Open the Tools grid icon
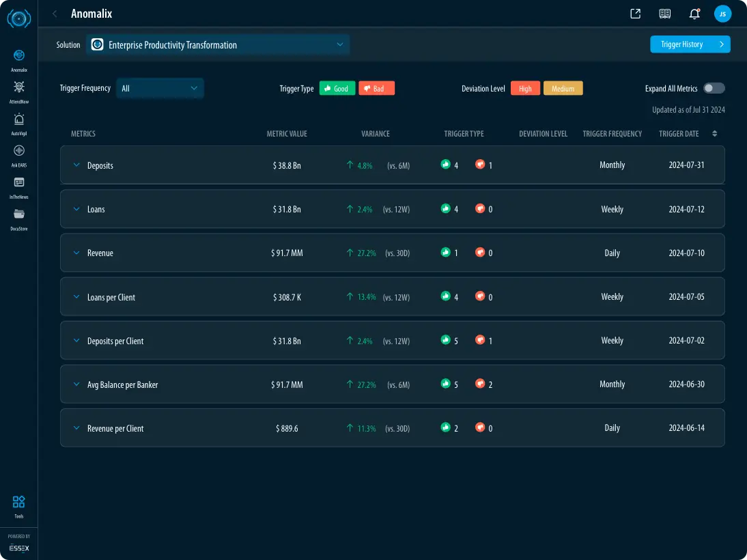The height and width of the screenshot is (560, 747). 19,502
